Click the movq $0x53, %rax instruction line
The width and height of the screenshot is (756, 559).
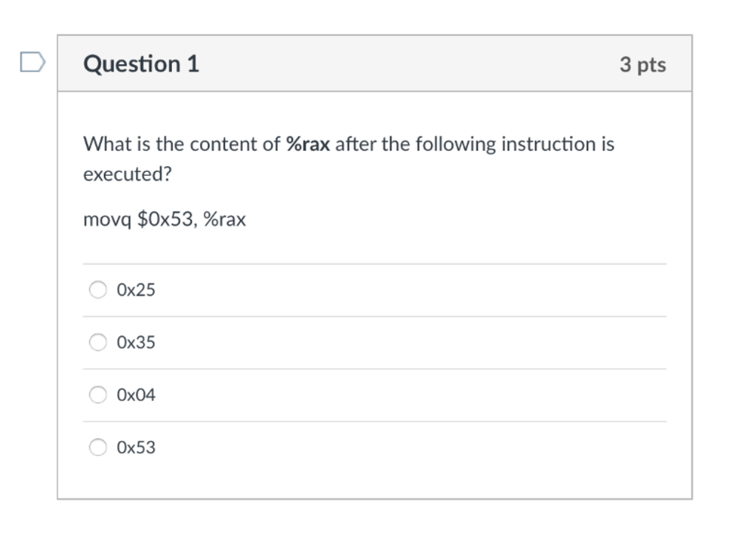[165, 220]
